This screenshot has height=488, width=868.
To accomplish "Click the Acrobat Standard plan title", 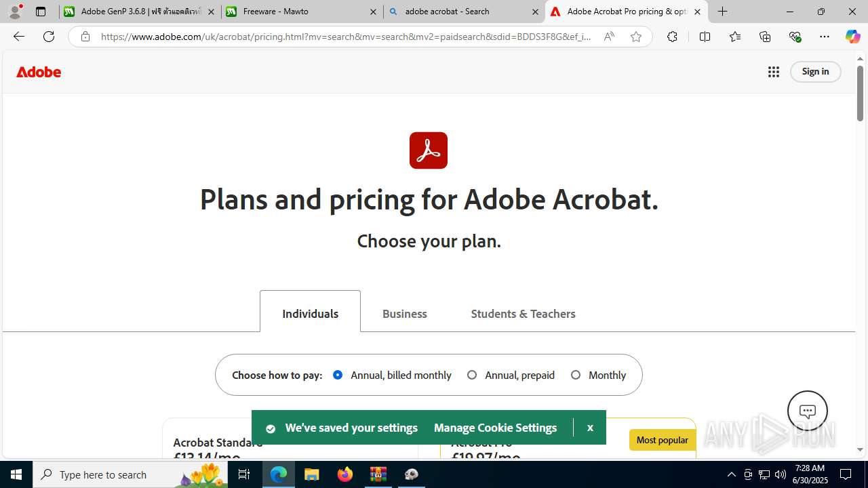I will (218, 443).
